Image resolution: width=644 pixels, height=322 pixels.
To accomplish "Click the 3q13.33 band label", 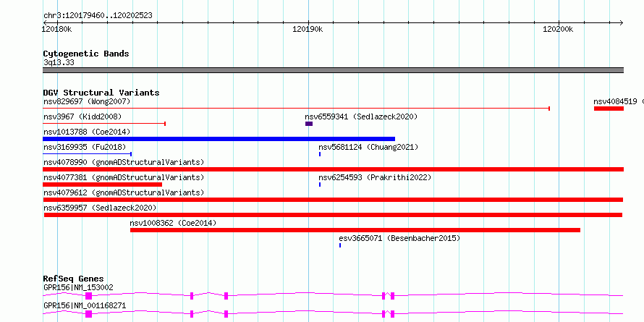I will pos(59,63).
